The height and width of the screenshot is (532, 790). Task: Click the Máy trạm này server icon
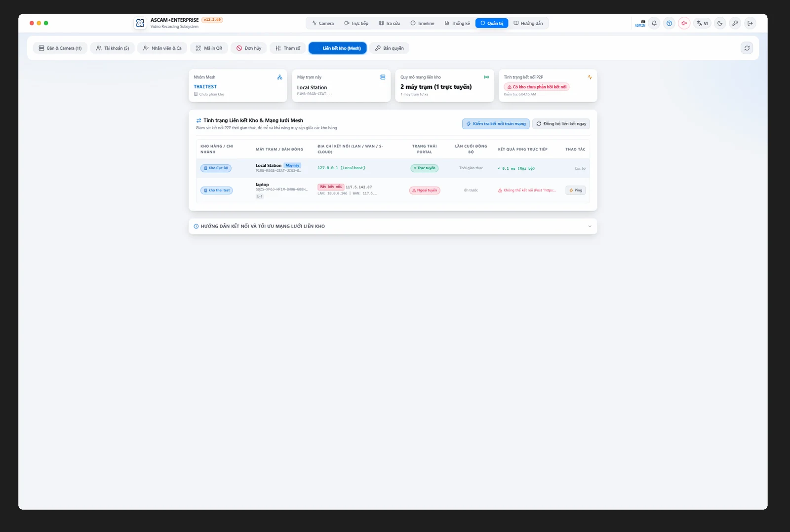[x=383, y=77]
